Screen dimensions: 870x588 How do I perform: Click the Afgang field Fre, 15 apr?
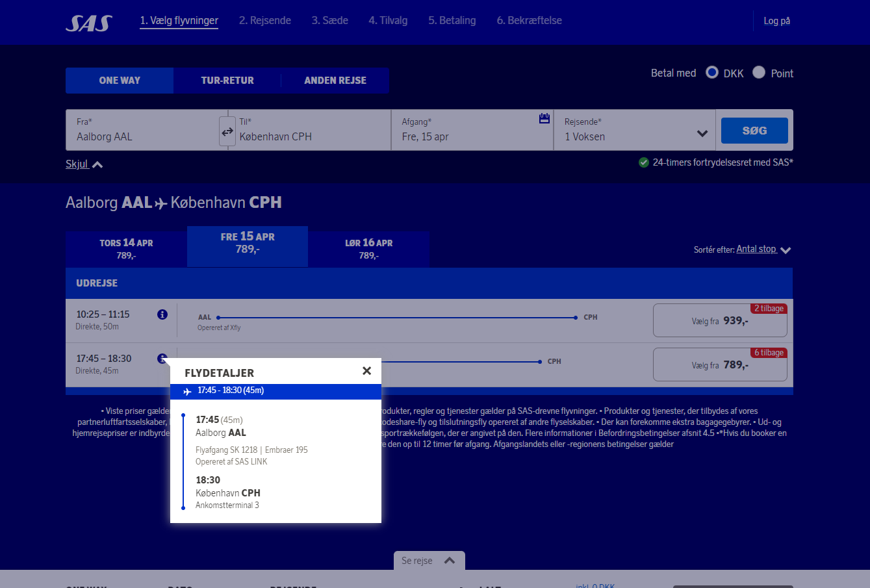click(472, 130)
